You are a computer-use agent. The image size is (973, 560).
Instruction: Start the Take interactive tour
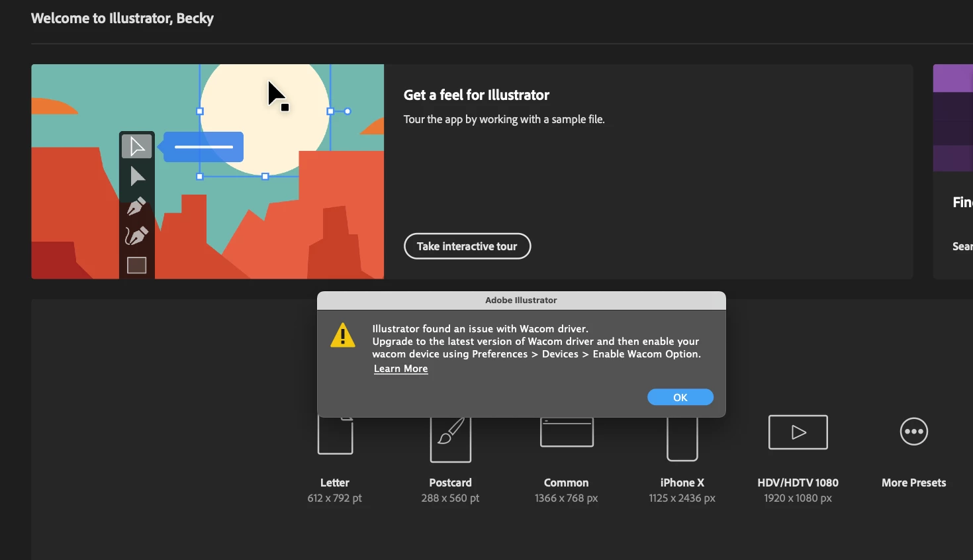coord(467,246)
